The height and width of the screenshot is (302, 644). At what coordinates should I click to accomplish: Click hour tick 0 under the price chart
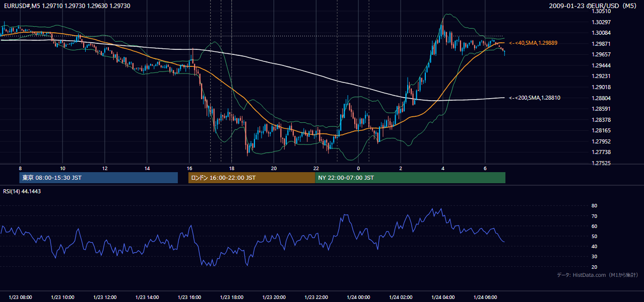coord(358,168)
